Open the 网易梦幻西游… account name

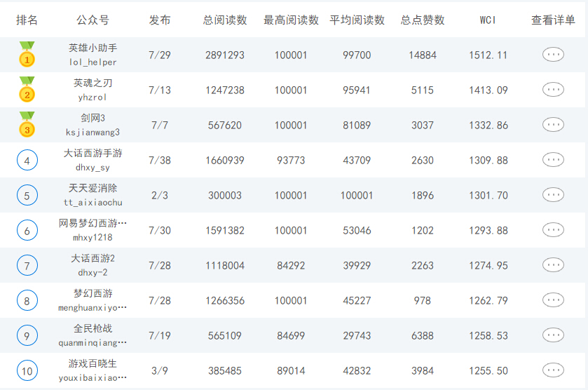click(93, 223)
